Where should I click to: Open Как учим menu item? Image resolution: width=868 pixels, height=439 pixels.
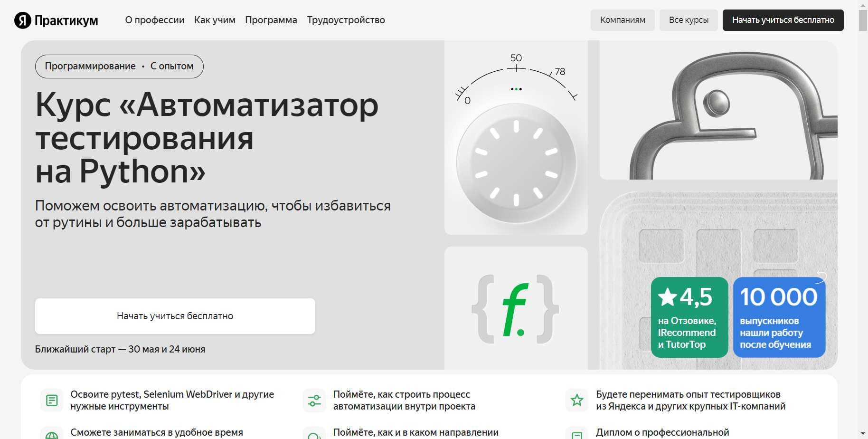point(215,20)
